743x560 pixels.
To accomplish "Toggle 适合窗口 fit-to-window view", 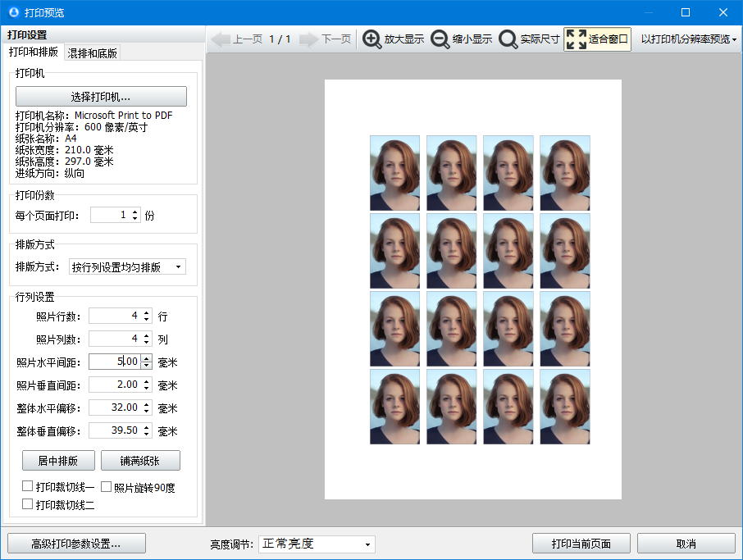I will (597, 39).
